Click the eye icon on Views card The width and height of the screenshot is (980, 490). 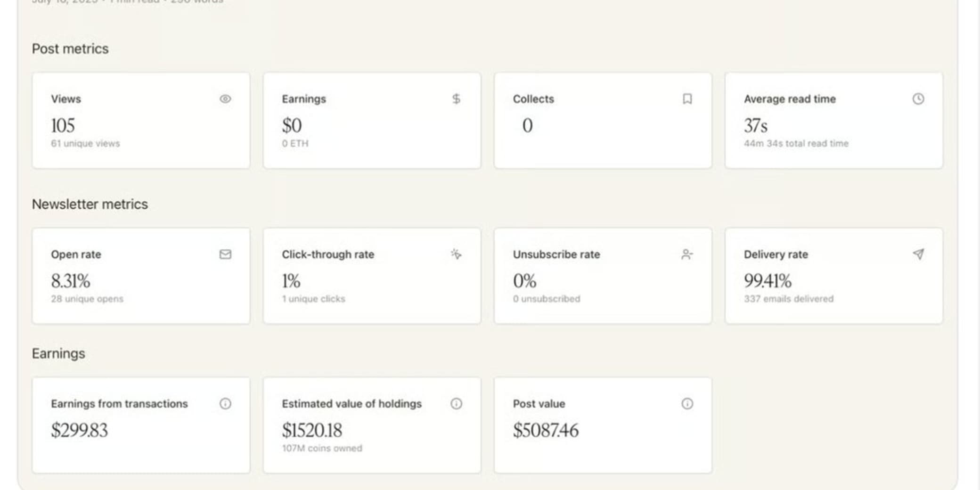coord(225,99)
